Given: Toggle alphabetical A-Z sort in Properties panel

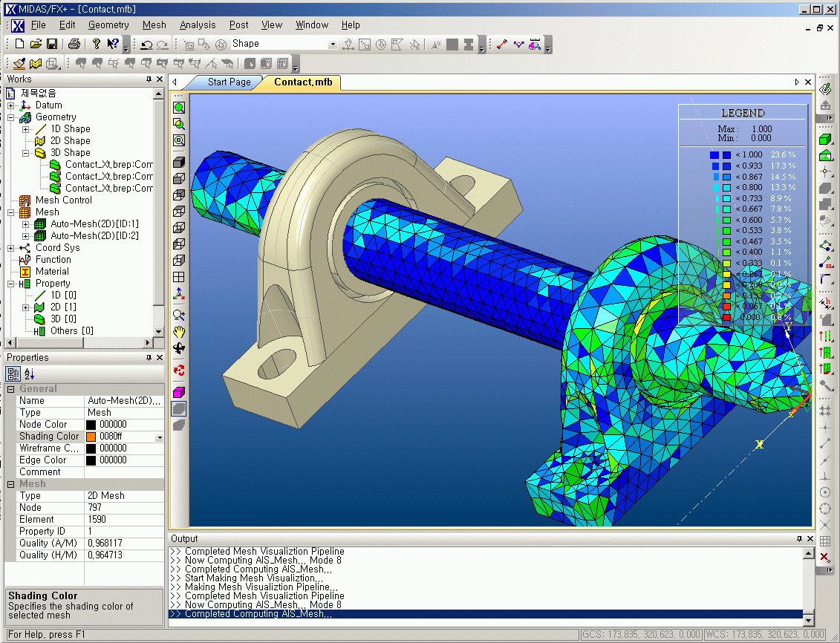Looking at the screenshot, I should pyautogui.click(x=29, y=373).
